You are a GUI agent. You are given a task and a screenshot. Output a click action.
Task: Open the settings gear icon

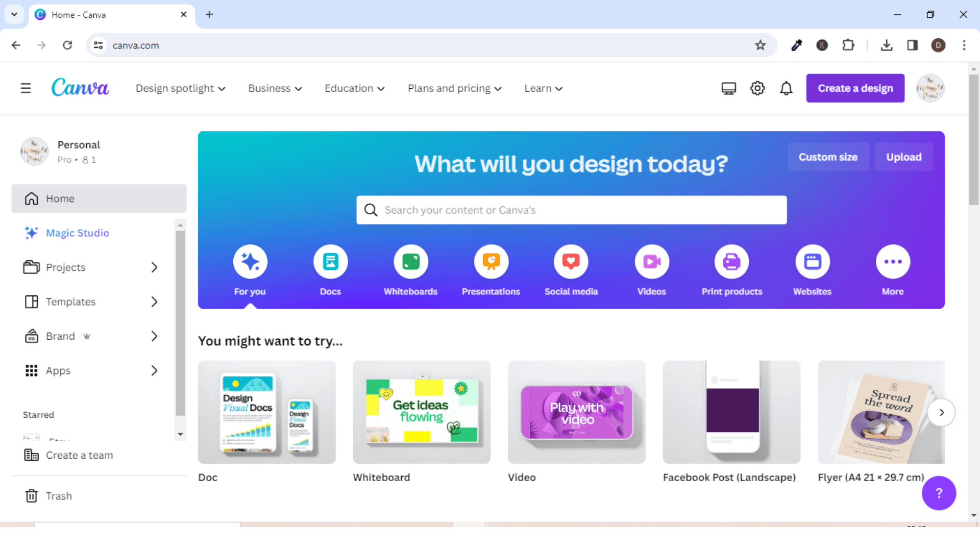pos(757,88)
